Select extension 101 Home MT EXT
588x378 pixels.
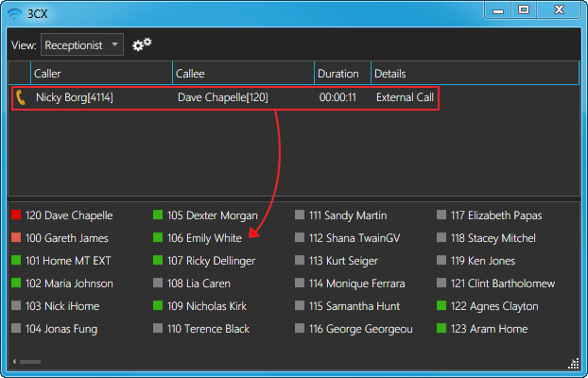(x=61, y=261)
